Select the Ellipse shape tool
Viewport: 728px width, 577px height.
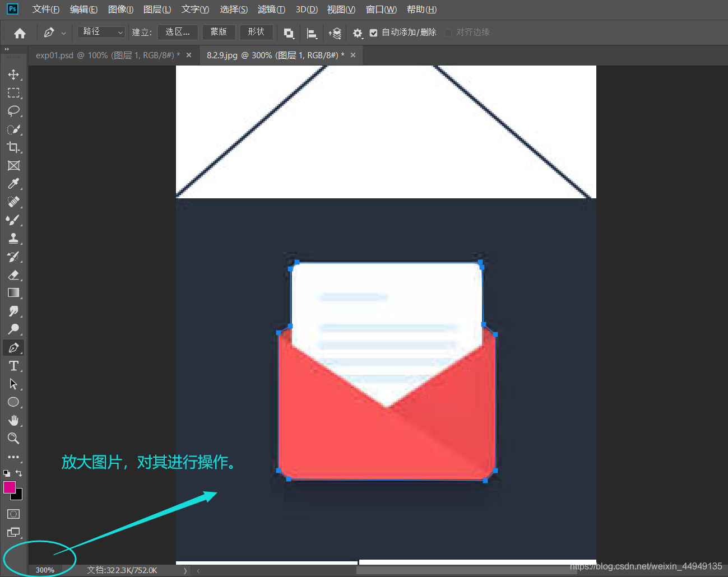point(13,402)
